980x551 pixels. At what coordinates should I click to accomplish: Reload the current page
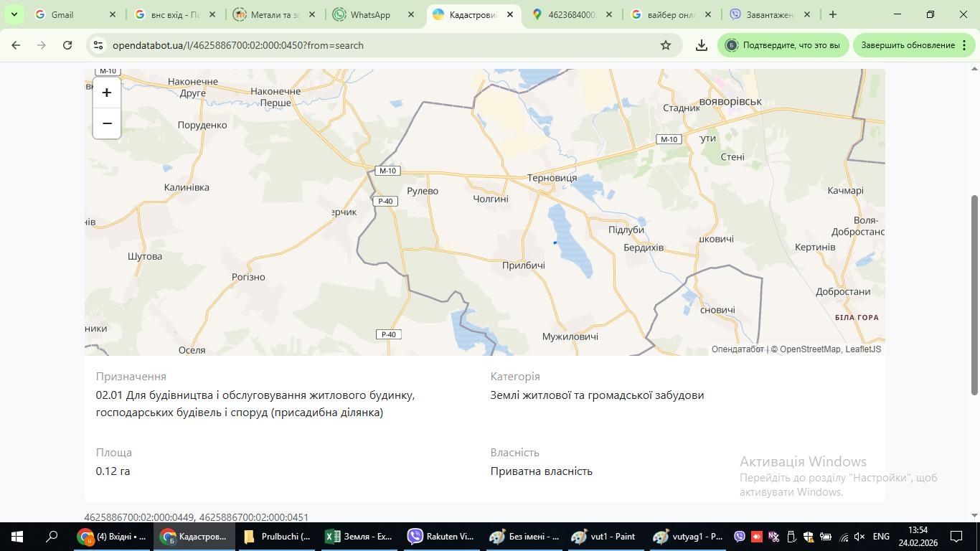[x=67, y=45]
